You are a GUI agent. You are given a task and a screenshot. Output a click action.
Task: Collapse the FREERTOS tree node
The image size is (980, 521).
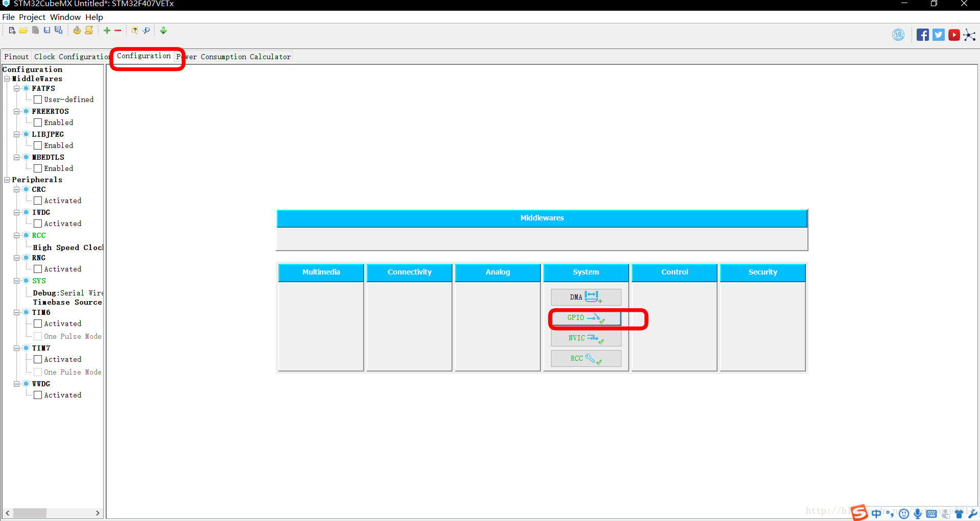coord(17,111)
